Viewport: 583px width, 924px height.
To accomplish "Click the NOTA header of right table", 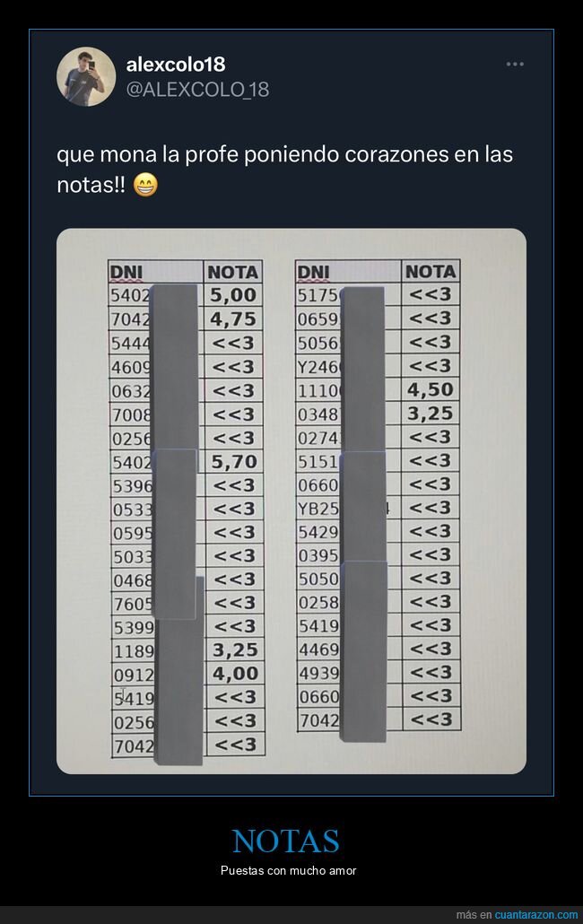I will (431, 271).
